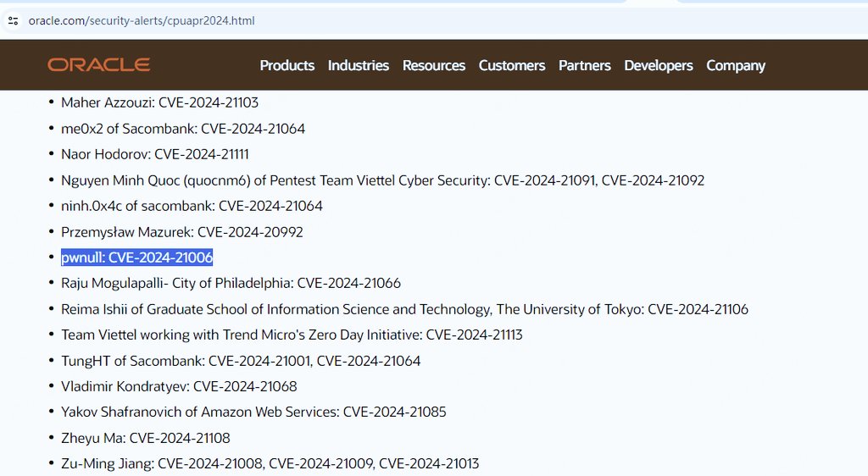
Task: Open the Partners menu
Action: (585, 65)
